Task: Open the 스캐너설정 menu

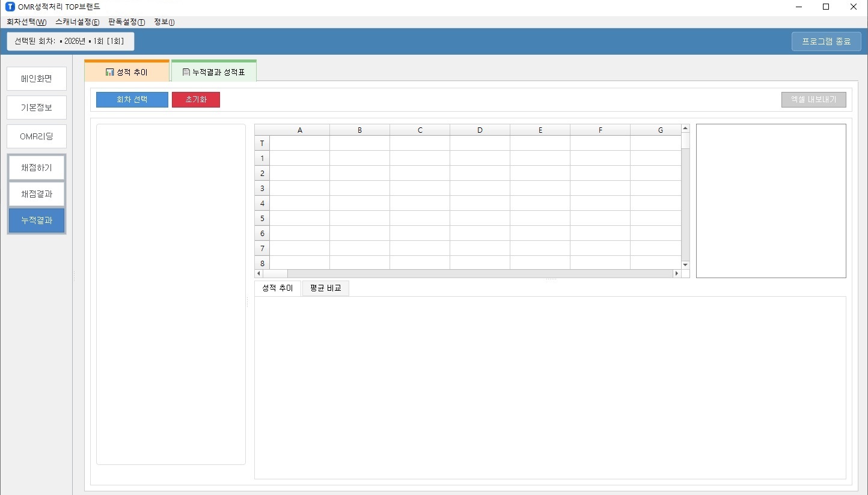Action: tap(77, 22)
